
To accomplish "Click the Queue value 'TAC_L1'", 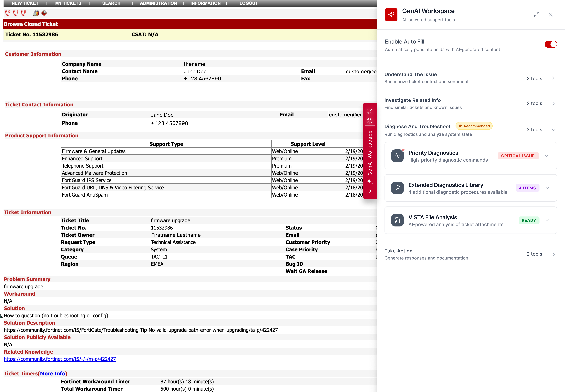I will tap(159, 257).
